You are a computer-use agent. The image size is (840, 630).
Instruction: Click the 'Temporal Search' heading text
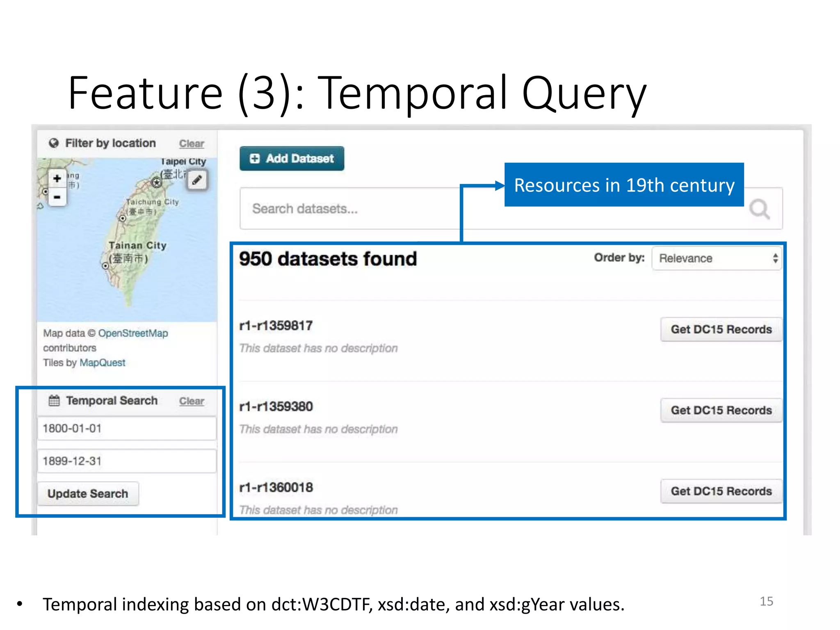(112, 400)
